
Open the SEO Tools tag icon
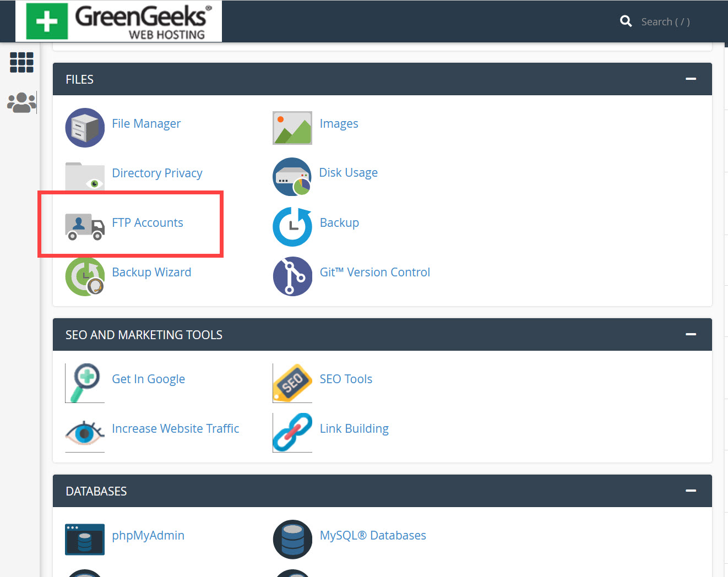pyautogui.click(x=292, y=383)
